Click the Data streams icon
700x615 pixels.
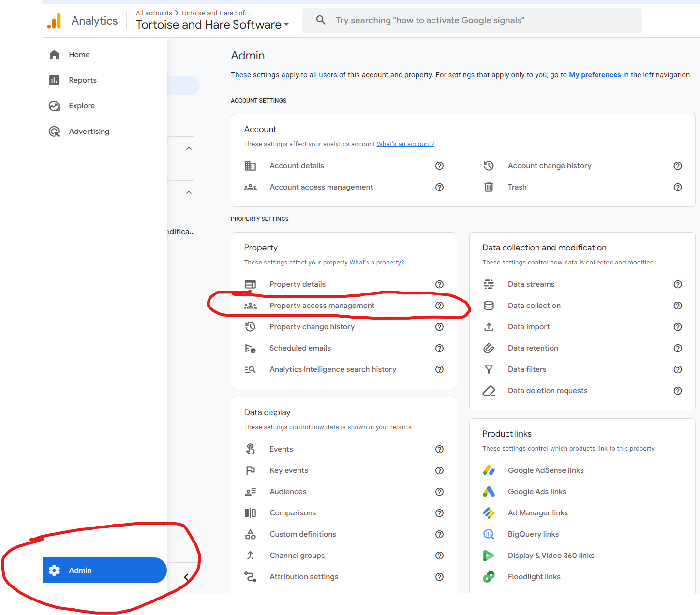click(489, 284)
